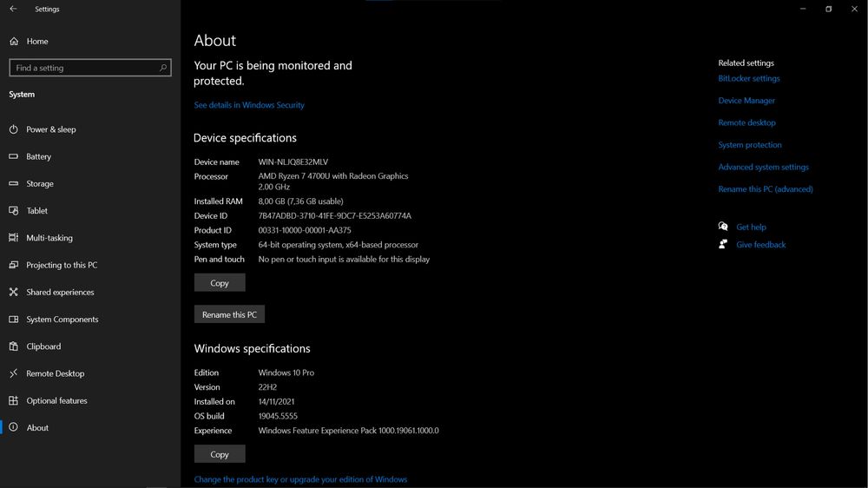Click the Tablet icon
The width and height of the screenshot is (868, 488).
tap(13, 210)
